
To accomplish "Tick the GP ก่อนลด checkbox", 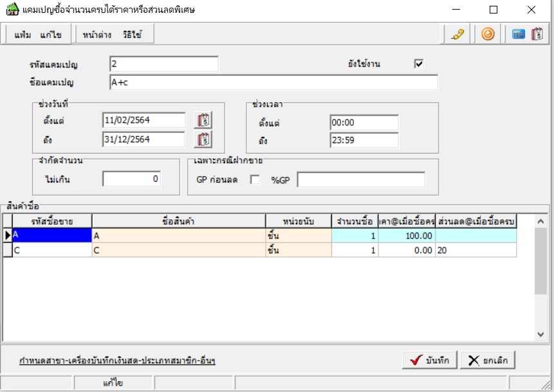I will coord(255,180).
